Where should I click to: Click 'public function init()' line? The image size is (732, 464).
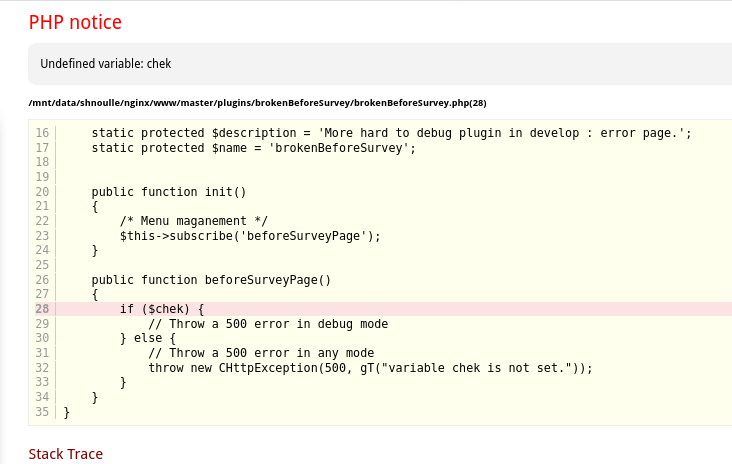pyautogui.click(x=168, y=191)
